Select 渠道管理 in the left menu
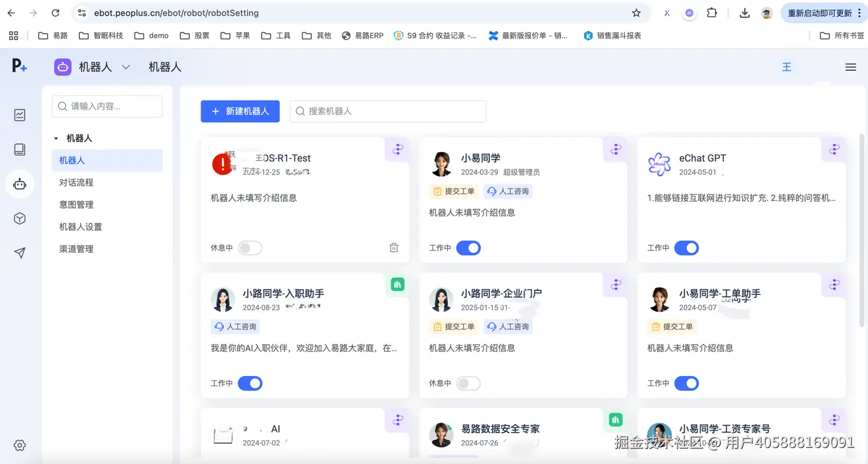This screenshot has height=464, width=868. (x=76, y=249)
